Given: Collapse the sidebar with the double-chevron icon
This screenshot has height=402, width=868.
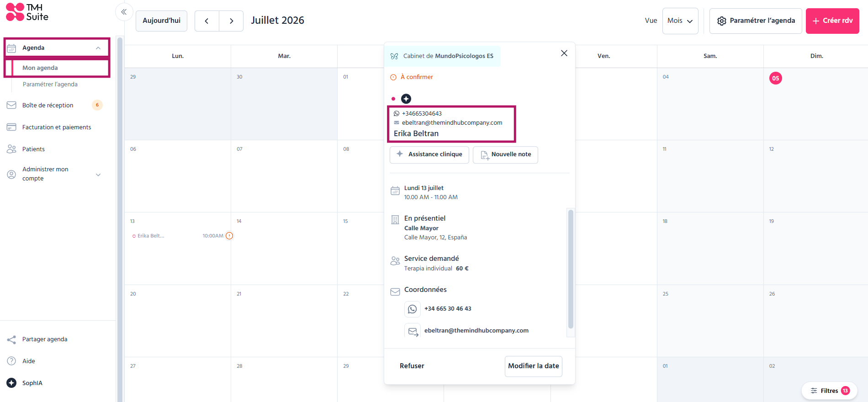Looking at the screenshot, I should (x=124, y=12).
